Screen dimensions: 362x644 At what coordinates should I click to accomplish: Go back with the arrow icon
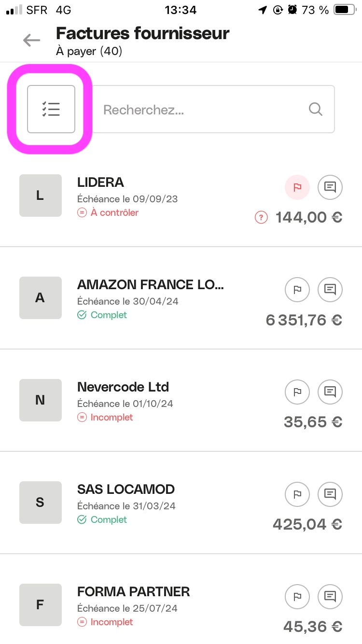click(31, 40)
